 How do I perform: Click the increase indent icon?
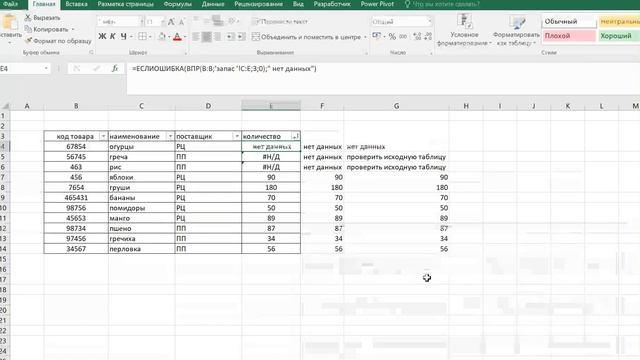click(241, 37)
